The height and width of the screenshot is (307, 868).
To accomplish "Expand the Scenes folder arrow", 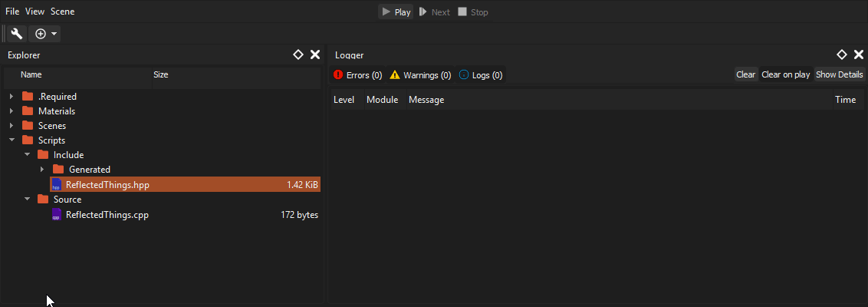I will click(12, 126).
